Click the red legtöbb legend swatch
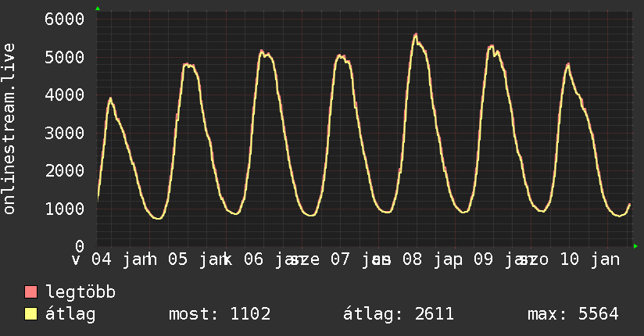 point(31,293)
